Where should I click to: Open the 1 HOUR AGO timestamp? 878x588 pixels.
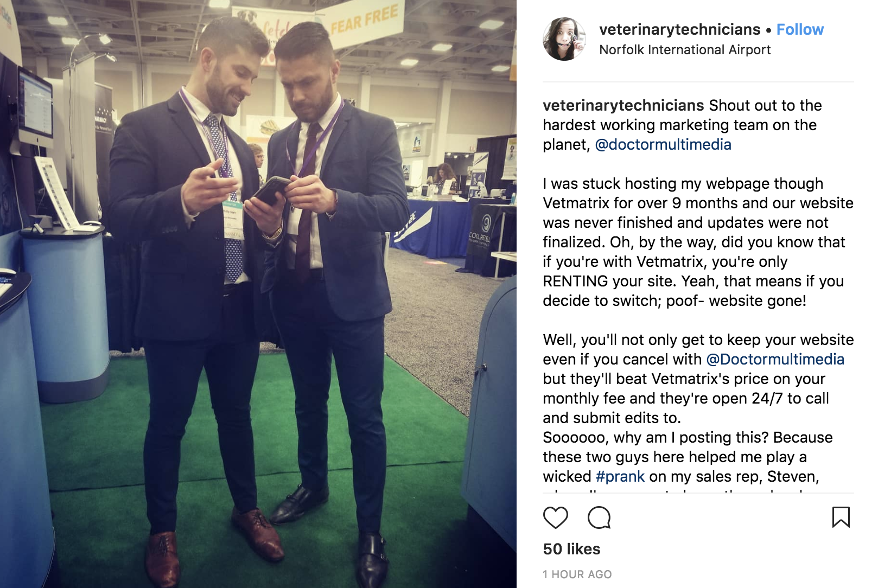577,574
